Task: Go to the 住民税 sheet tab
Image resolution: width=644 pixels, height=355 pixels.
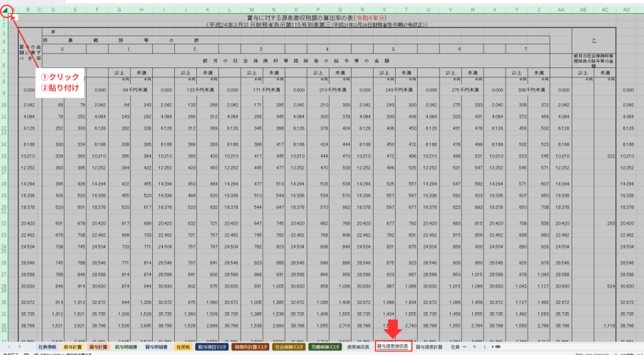Action: (x=182, y=346)
